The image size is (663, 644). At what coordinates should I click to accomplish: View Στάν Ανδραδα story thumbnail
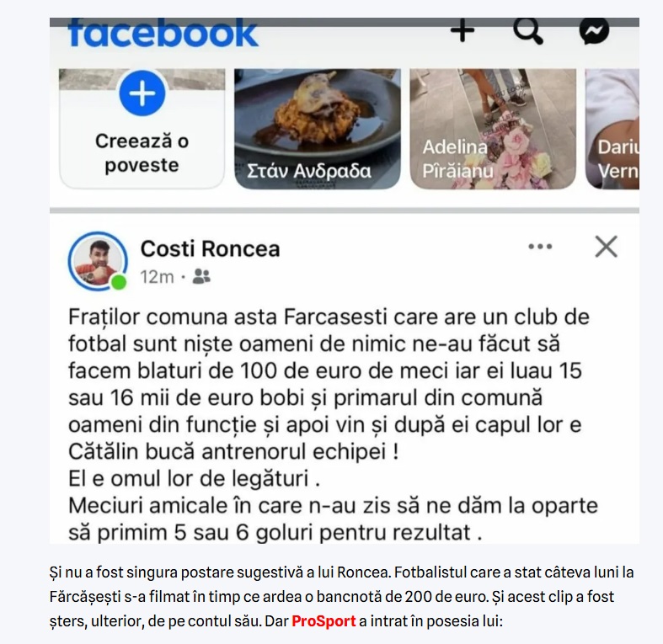click(318, 129)
